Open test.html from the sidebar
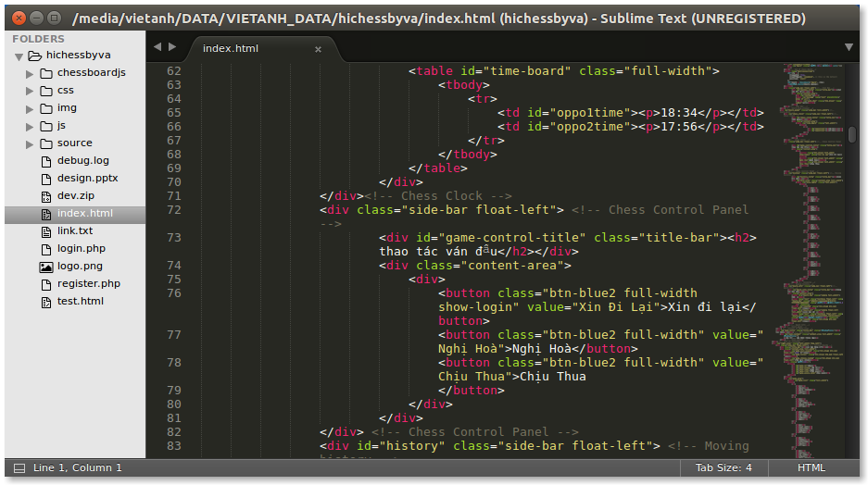This screenshot has width=868, height=485. [81, 301]
